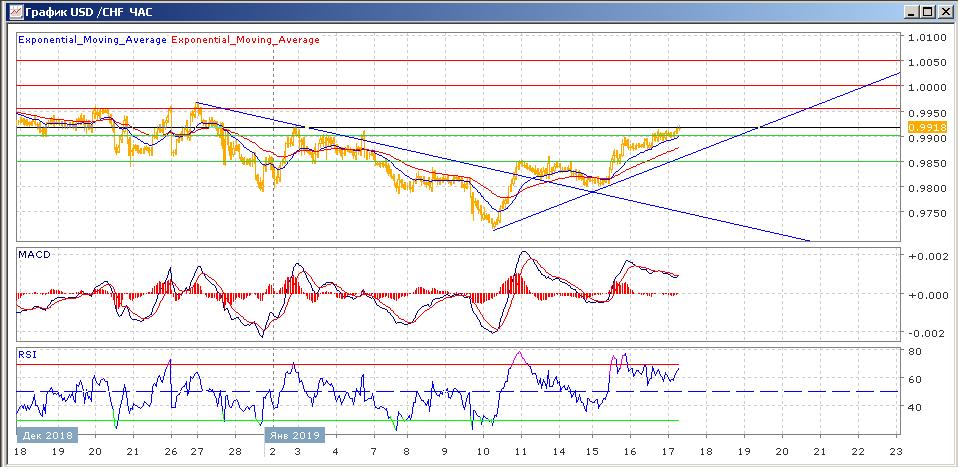Screen dimensions: 958x475
Task: Click the RSI 80 axis value
Action: click(914, 352)
